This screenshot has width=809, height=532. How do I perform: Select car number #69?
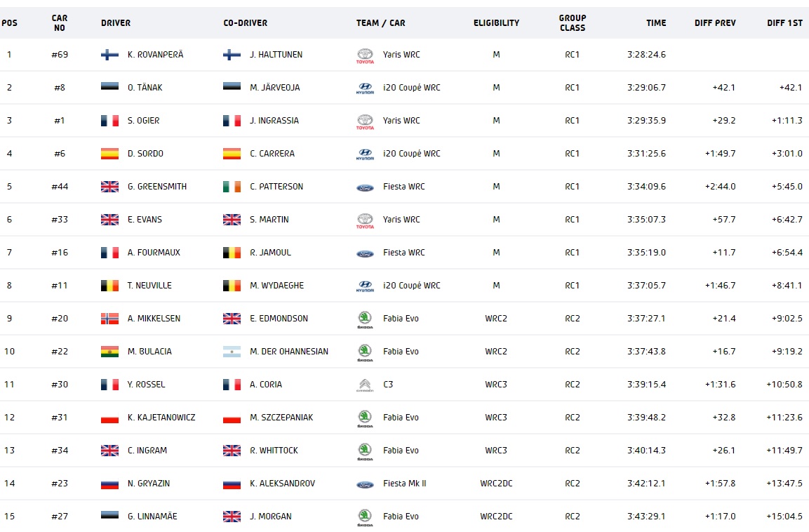60,55
